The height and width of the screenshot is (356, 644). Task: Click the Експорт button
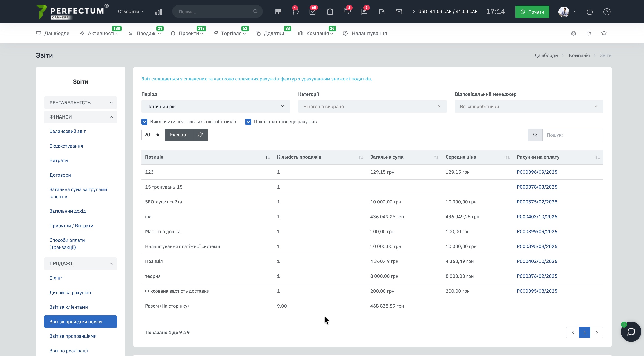(x=179, y=135)
